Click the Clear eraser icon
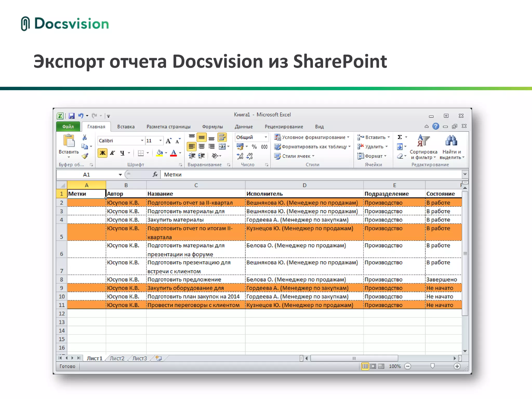 (x=400, y=156)
